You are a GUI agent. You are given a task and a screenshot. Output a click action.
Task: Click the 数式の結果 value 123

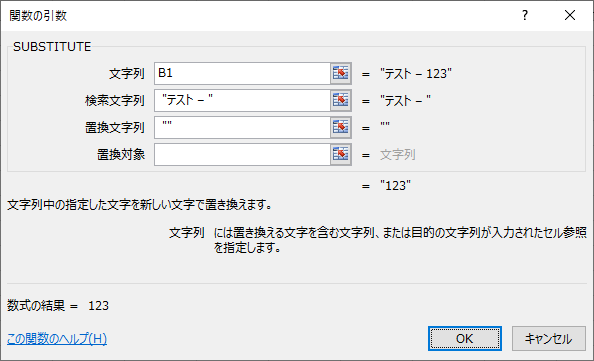click(x=98, y=306)
